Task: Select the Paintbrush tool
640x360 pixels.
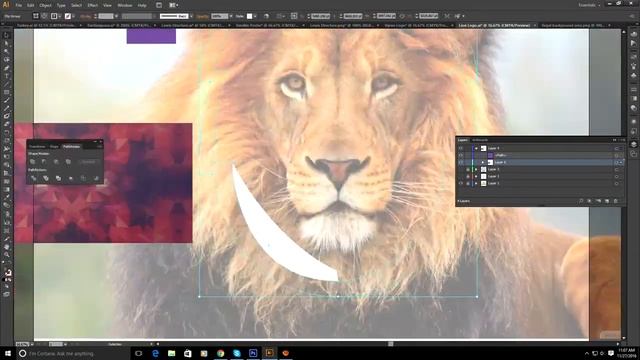Action: click(x=7, y=100)
